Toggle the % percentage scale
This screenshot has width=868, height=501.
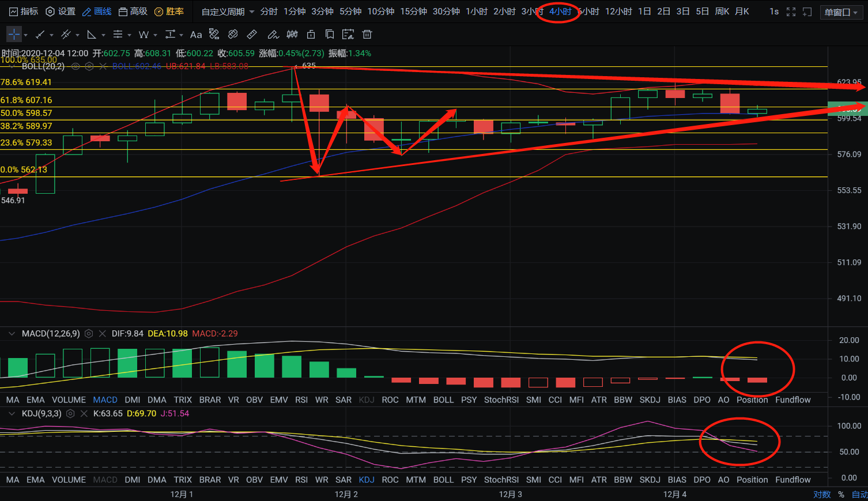(841, 494)
